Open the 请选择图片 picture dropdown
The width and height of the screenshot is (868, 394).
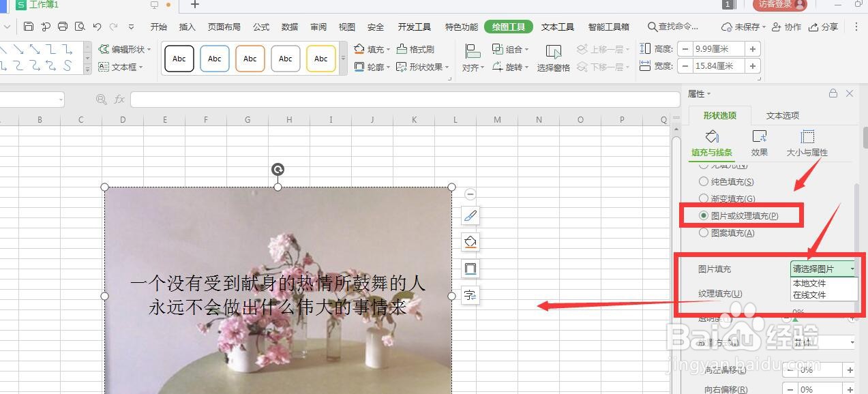822,269
